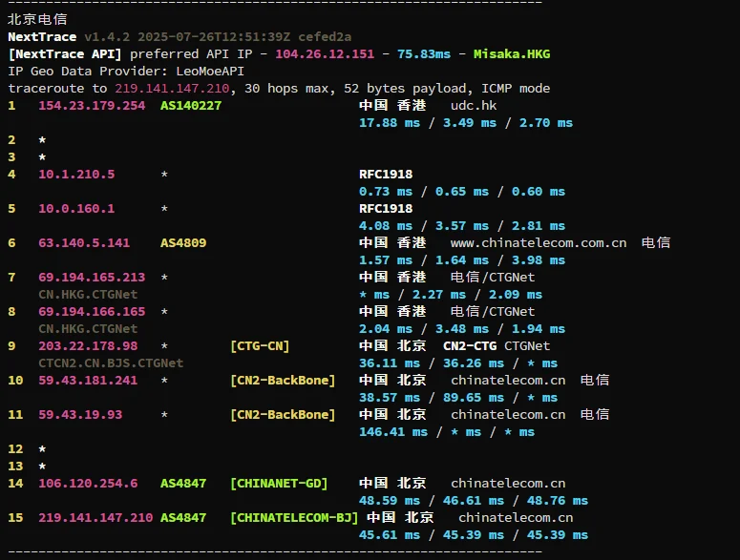Select hop 8 IP 69.194.166.165
This screenshot has width=740, height=560.
point(92,312)
